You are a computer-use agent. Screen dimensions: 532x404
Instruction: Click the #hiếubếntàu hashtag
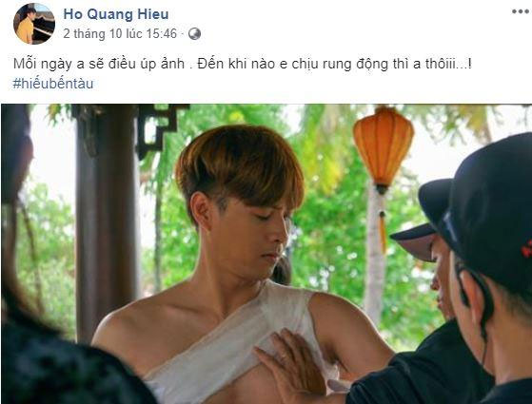pyautogui.click(x=53, y=84)
